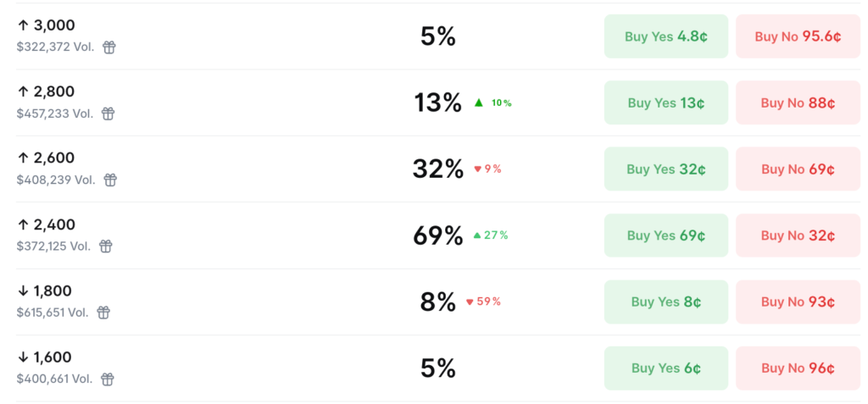Click the red down indicator beside 8%

470,302
